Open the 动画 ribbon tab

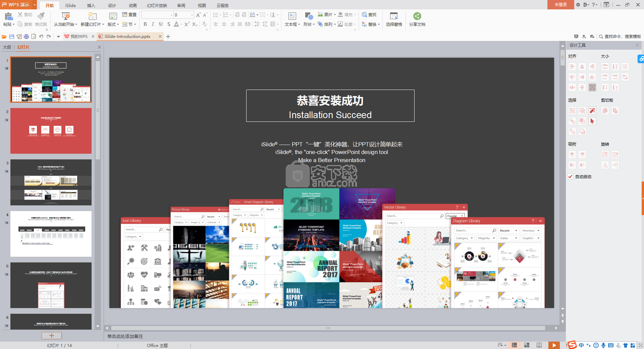133,5
